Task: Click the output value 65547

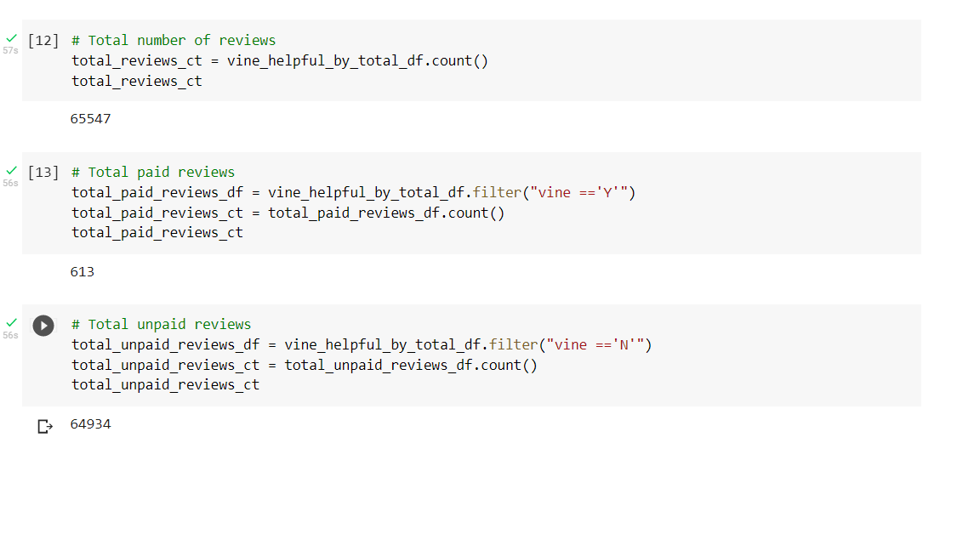Action: pos(90,118)
